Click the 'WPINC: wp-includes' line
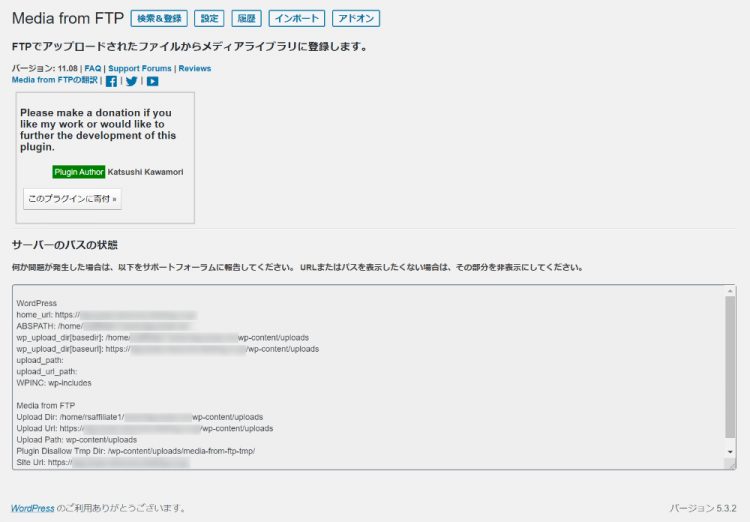750x522 pixels. pos(54,383)
